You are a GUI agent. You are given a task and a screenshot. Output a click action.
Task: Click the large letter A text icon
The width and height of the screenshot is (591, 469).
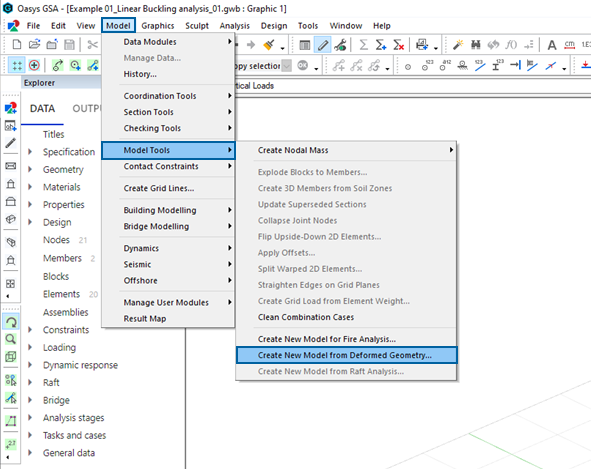[x=552, y=45]
